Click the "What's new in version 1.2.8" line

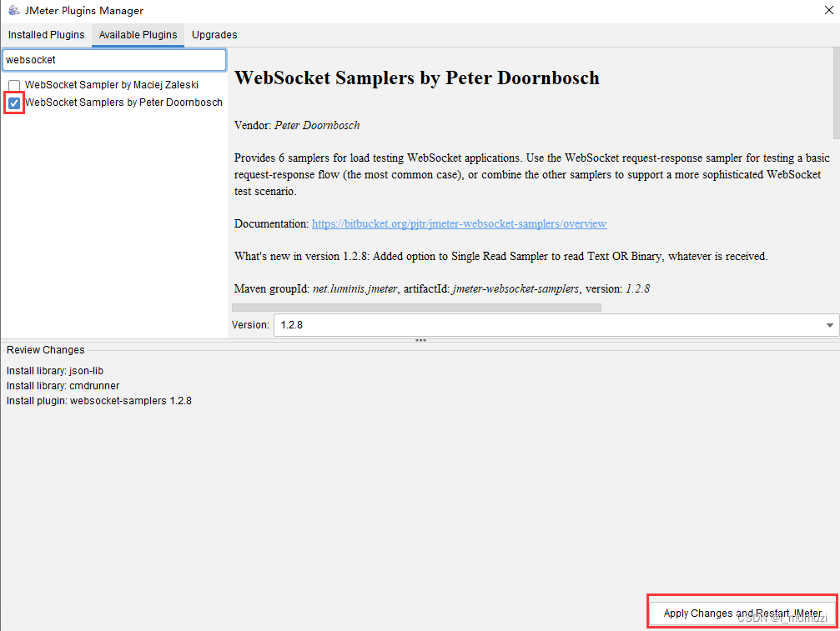click(500, 257)
